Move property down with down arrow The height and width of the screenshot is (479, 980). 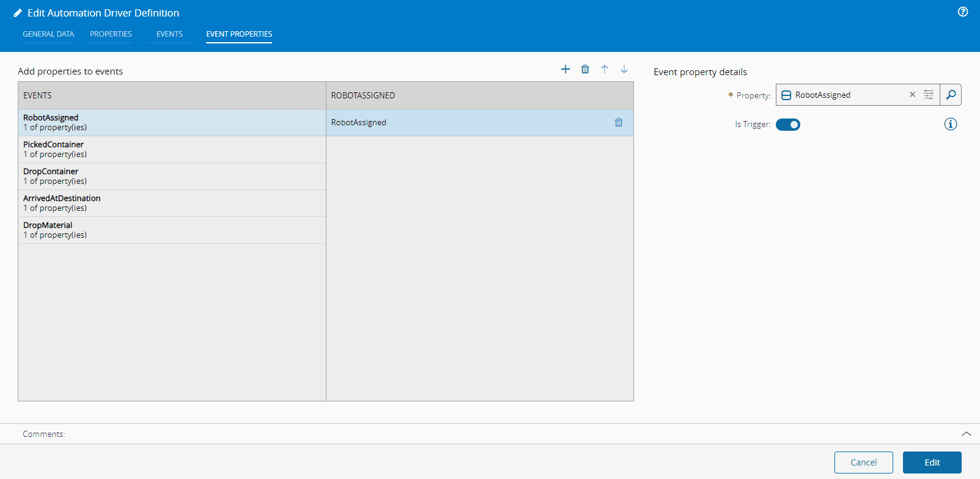(x=624, y=69)
